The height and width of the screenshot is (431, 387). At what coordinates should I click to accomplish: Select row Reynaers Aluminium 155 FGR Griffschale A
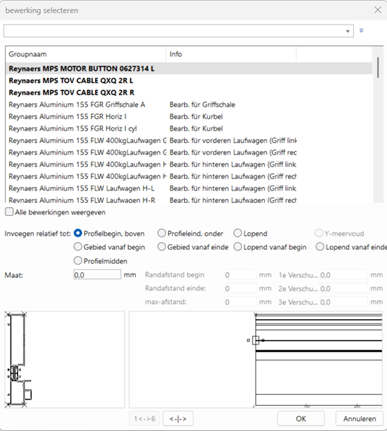point(189,105)
